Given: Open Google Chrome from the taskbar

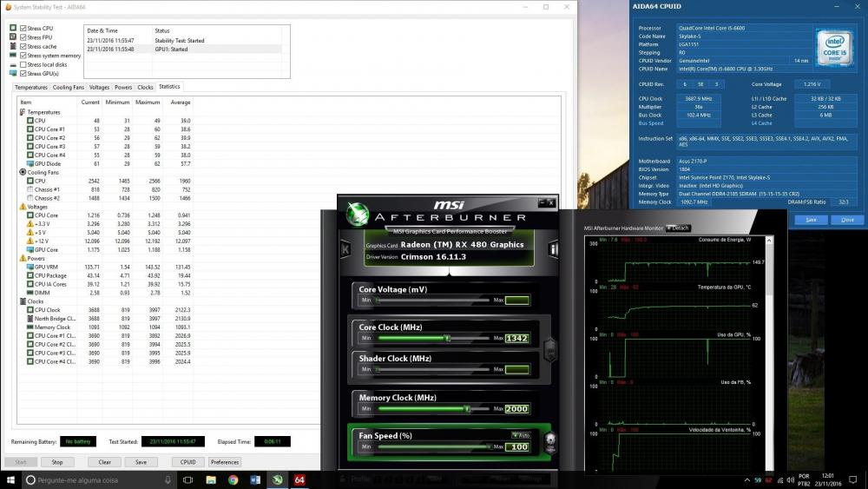Looking at the screenshot, I should (x=233, y=479).
